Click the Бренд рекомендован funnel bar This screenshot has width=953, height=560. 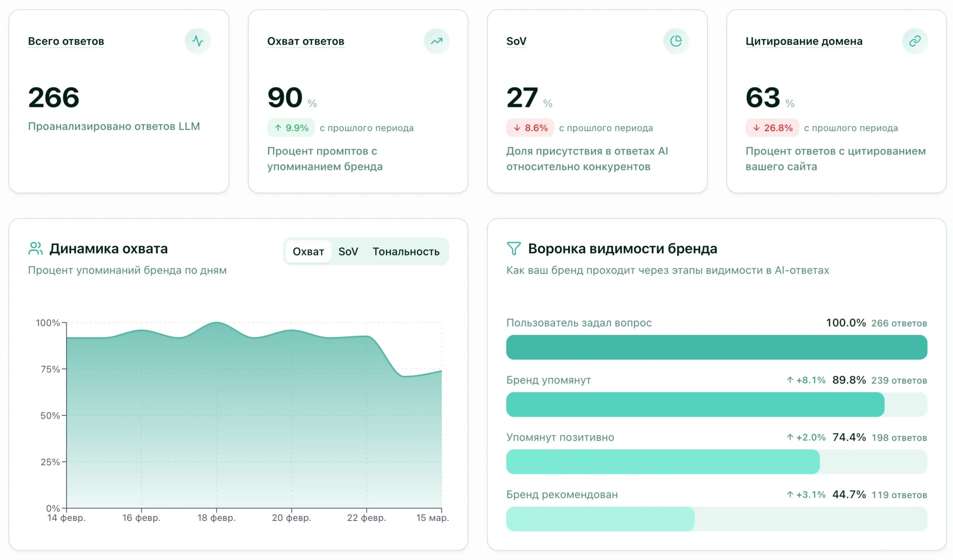(600, 519)
